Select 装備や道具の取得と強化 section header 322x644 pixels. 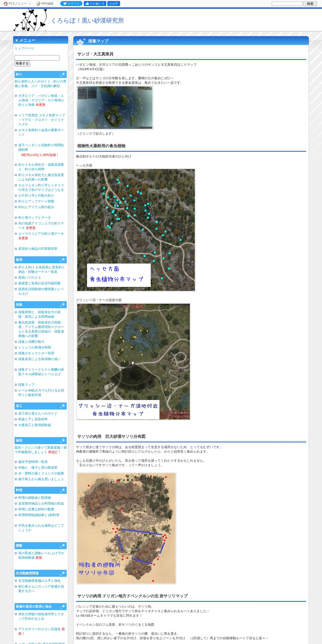point(41,606)
